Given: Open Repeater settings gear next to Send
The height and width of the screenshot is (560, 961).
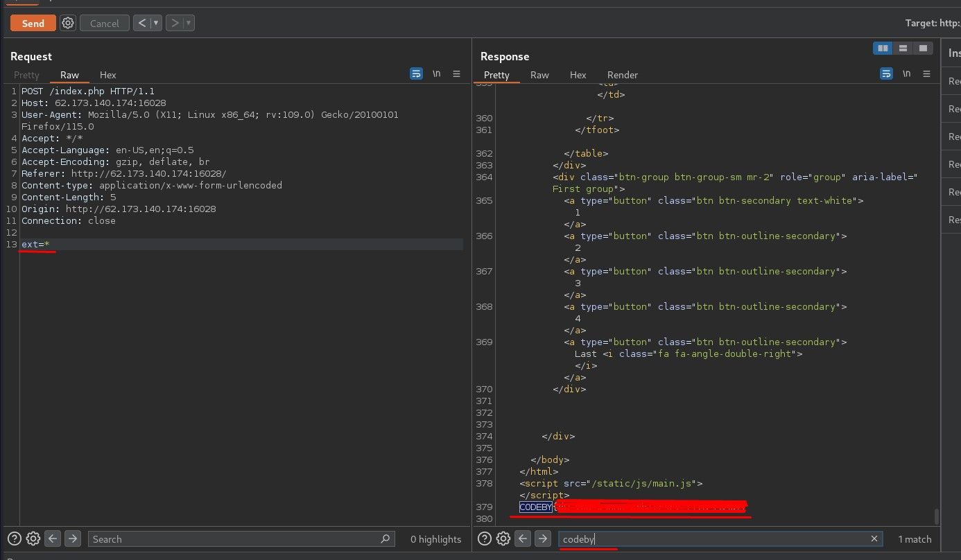Looking at the screenshot, I should point(68,23).
